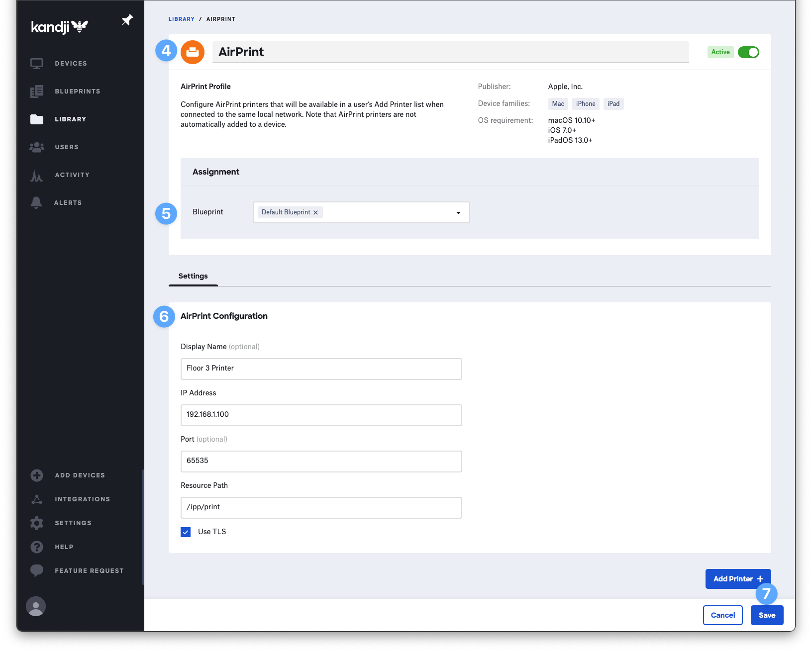Open Alerts via the bell icon
812x652 pixels.
pyautogui.click(x=36, y=202)
